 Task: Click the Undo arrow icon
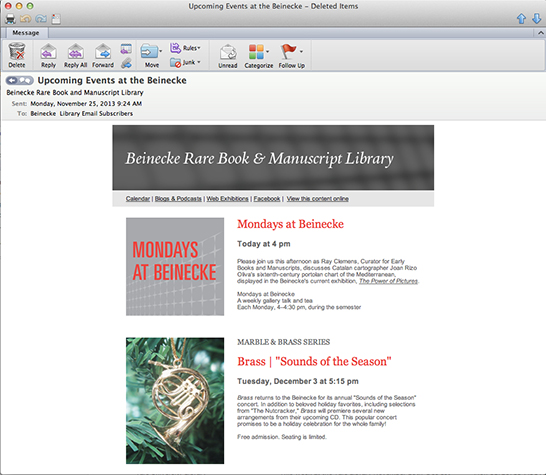coord(25,18)
